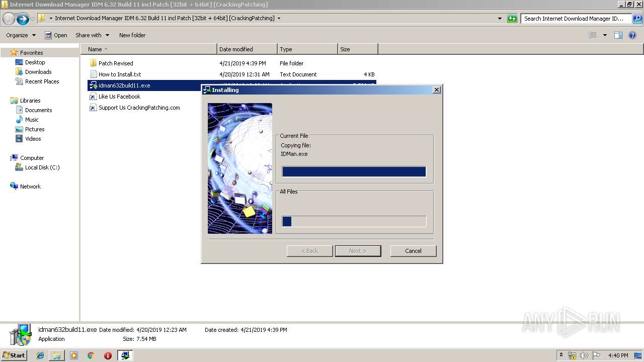This screenshot has width=644, height=362.
Task: Open the Music library
Action: (32, 120)
